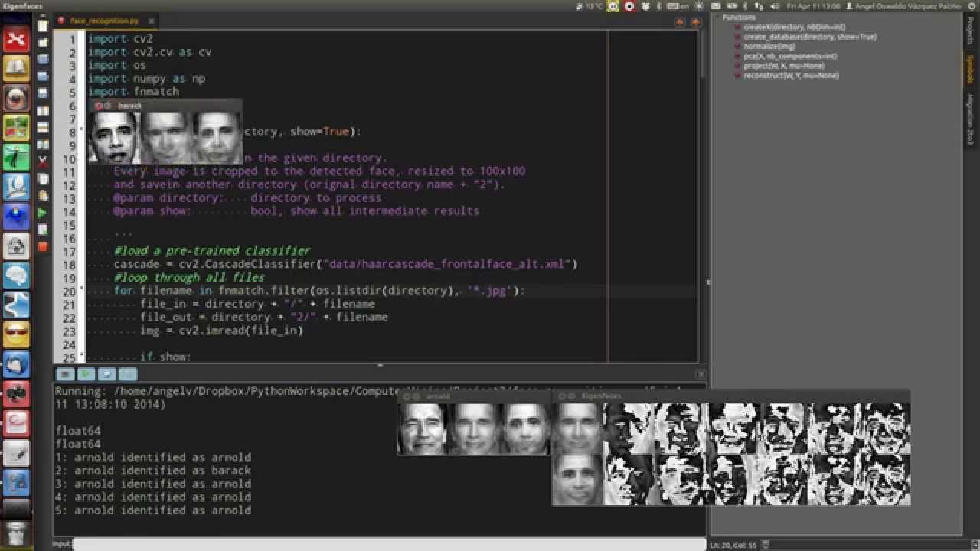This screenshot has width=980, height=551.
Task: Jump to create_database(directory, show=True) function
Action: coord(810,37)
